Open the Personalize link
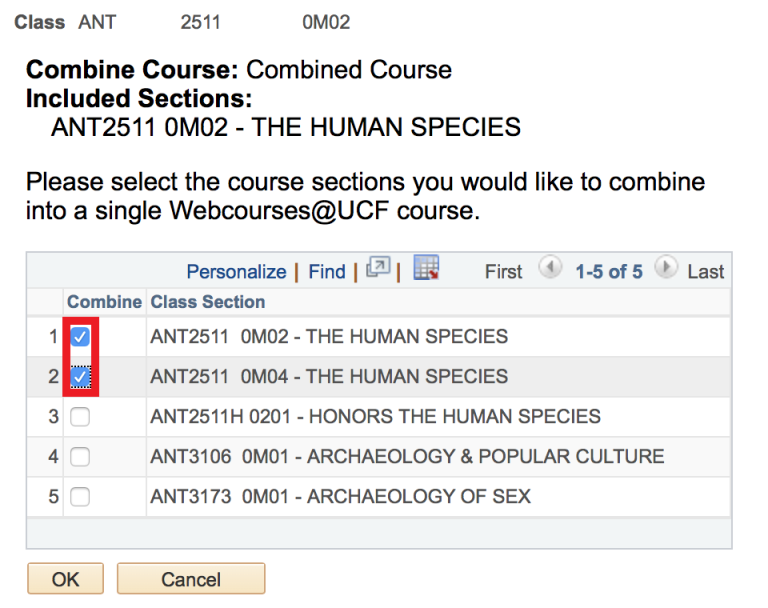 [x=236, y=272]
